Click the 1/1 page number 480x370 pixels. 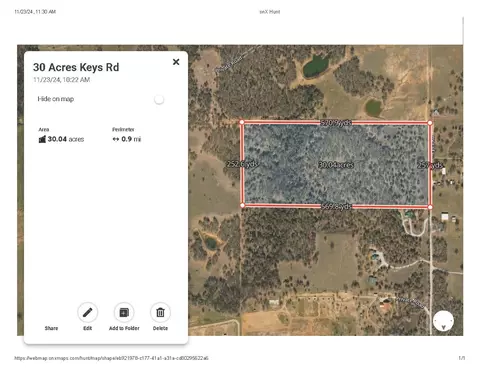coord(462,358)
